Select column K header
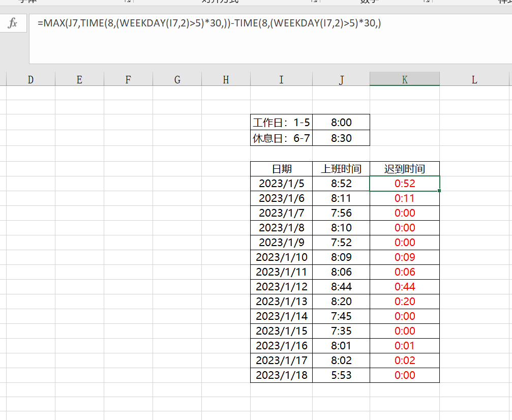512x420 pixels. [x=405, y=79]
